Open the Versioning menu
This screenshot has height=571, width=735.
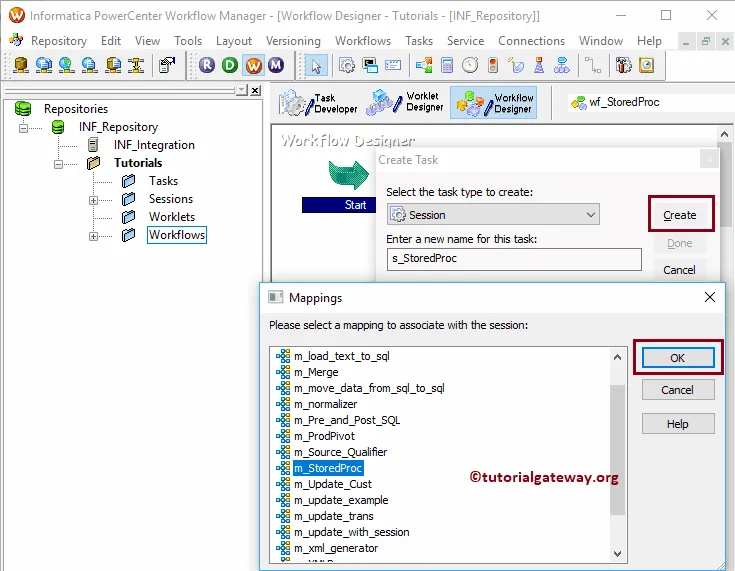point(293,41)
